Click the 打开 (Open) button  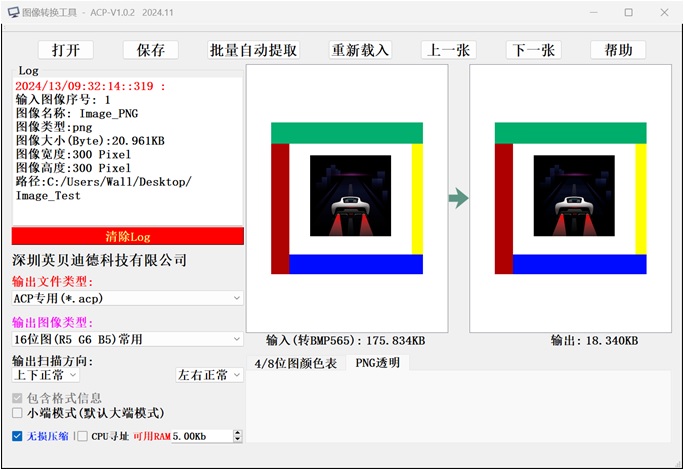(x=66, y=50)
